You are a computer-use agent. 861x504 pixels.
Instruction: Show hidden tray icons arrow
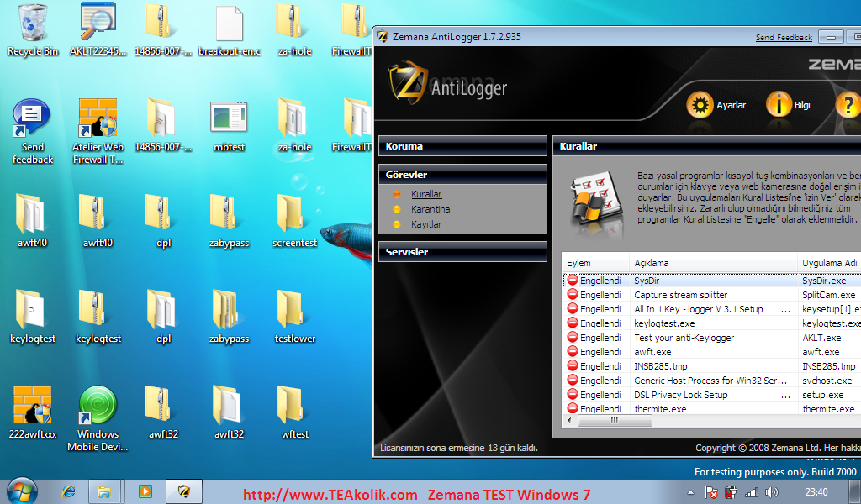pyautogui.click(x=690, y=492)
